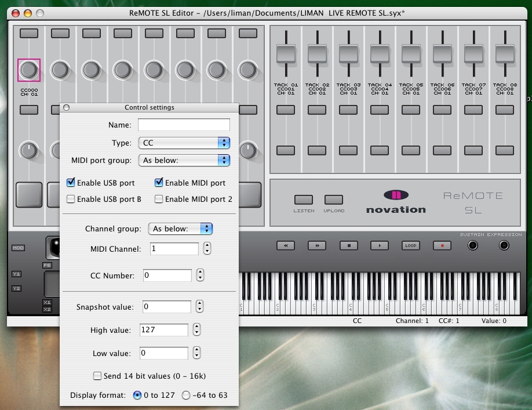
Task: Click the MIDI Channel stepper arrows
Action: click(x=207, y=248)
